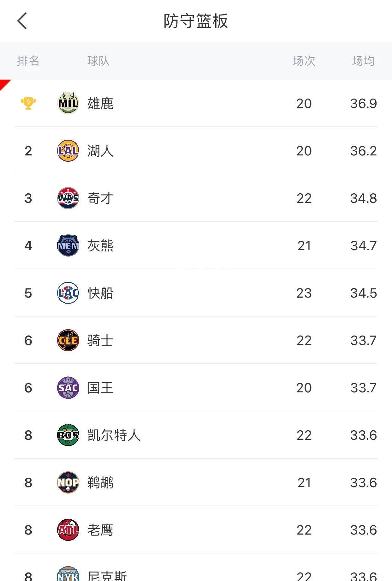Tap the Pelicans NOP team logo
Screen dimensions: 392x581
[68, 482]
